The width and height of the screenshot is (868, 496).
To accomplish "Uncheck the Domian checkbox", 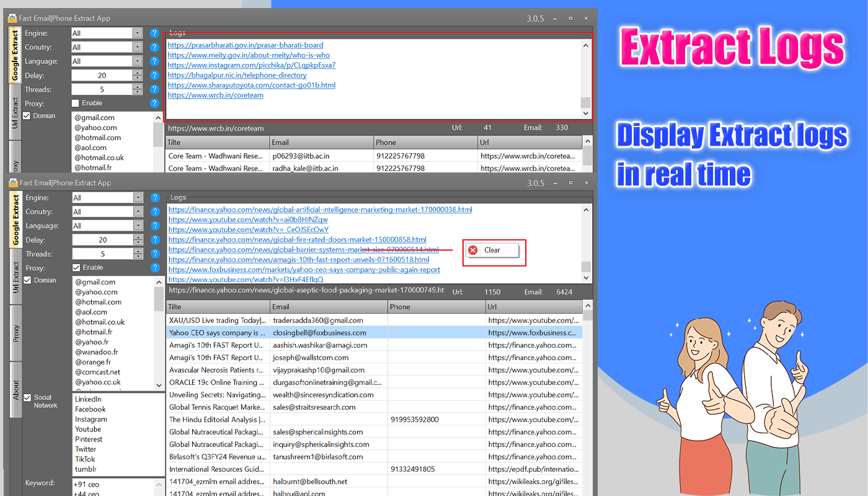I will [26, 115].
